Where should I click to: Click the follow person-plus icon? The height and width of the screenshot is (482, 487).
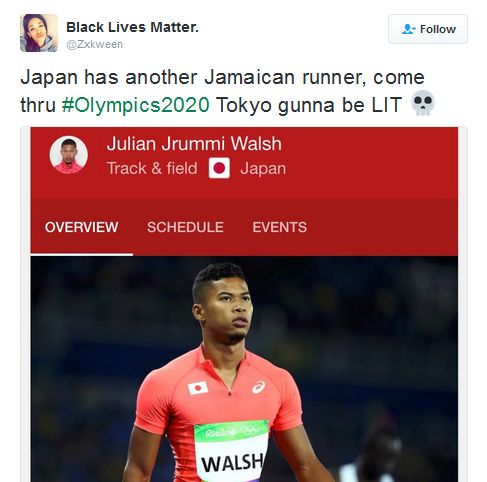point(408,29)
